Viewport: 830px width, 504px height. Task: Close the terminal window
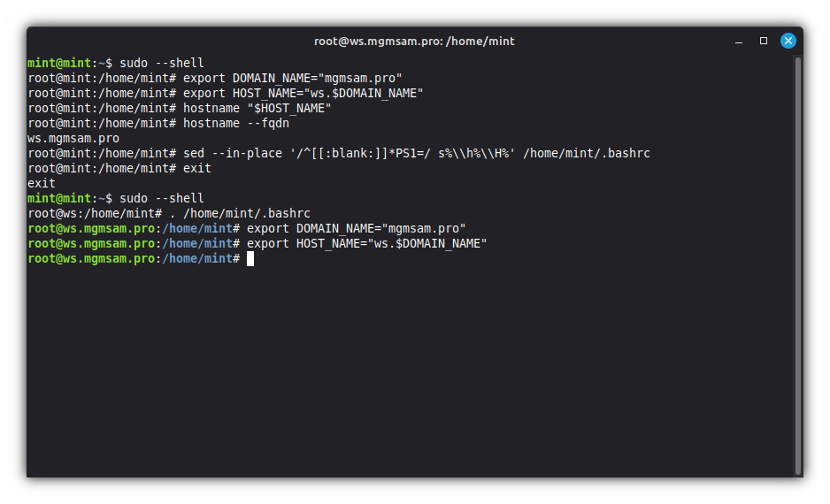788,41
